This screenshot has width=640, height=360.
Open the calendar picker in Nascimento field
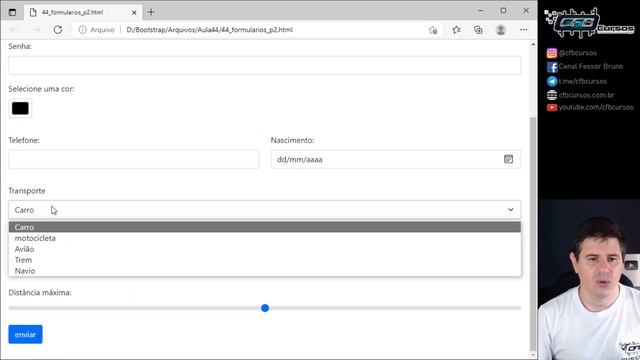(x=508, y=159)
